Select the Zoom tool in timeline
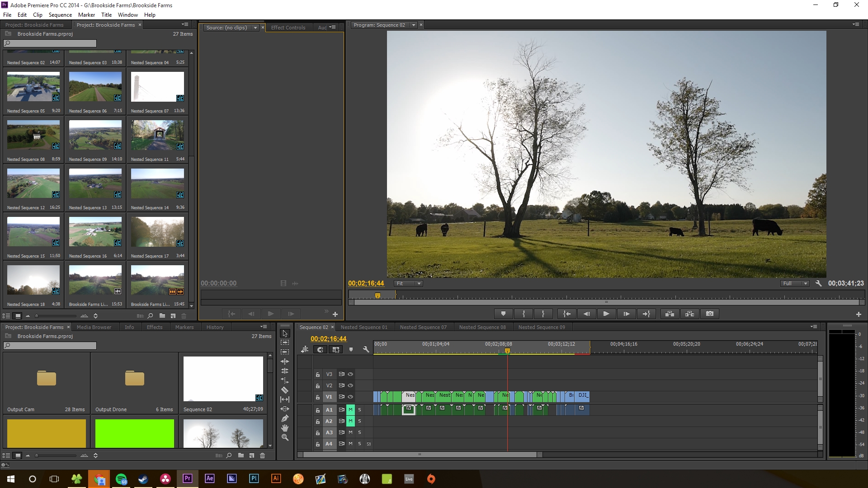The width and height of the screenshot is (868, 488). (x=285, y=437)
